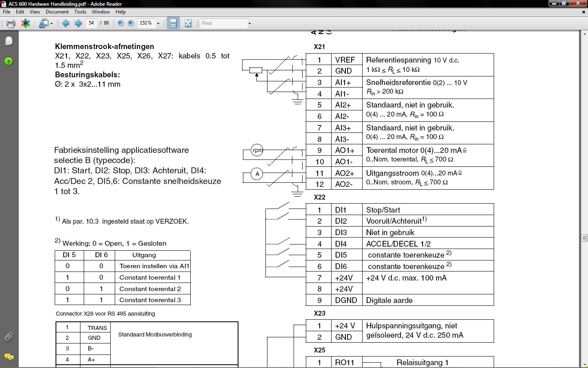Click the zoom in plus button
Image resolution: width=588 pixels, height=368 pixels.
coord(131,23)
